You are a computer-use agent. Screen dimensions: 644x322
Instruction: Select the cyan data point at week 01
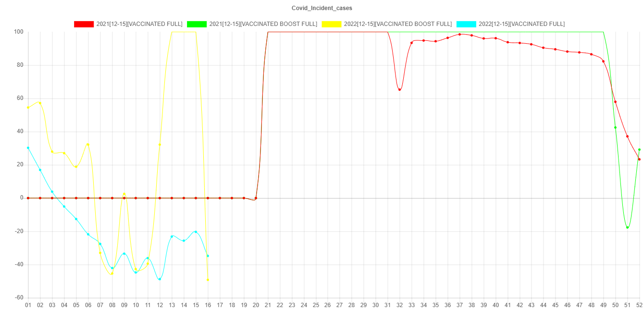[x=28, y=148]
